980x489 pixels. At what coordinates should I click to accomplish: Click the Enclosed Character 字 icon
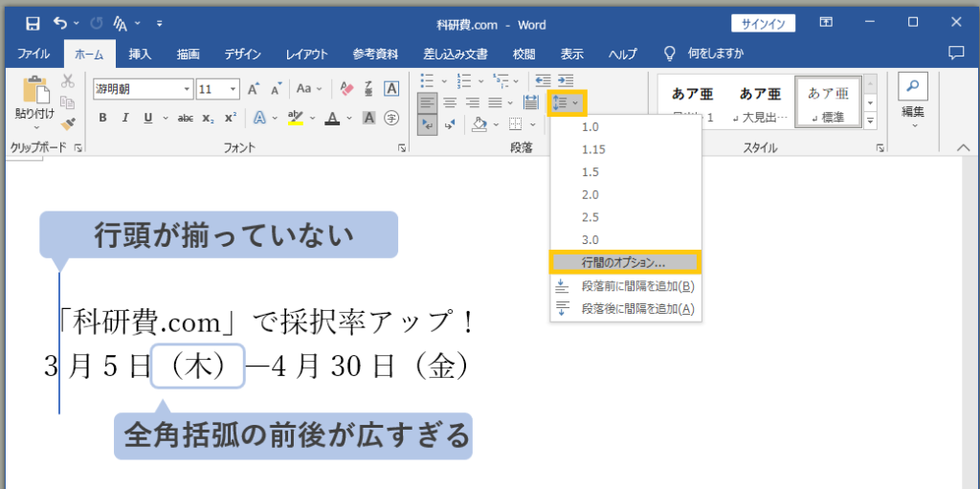pos(391,118)
